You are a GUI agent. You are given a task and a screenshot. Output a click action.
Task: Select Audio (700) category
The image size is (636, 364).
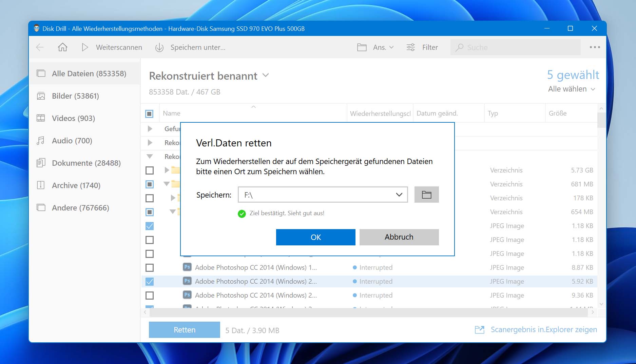84,141
